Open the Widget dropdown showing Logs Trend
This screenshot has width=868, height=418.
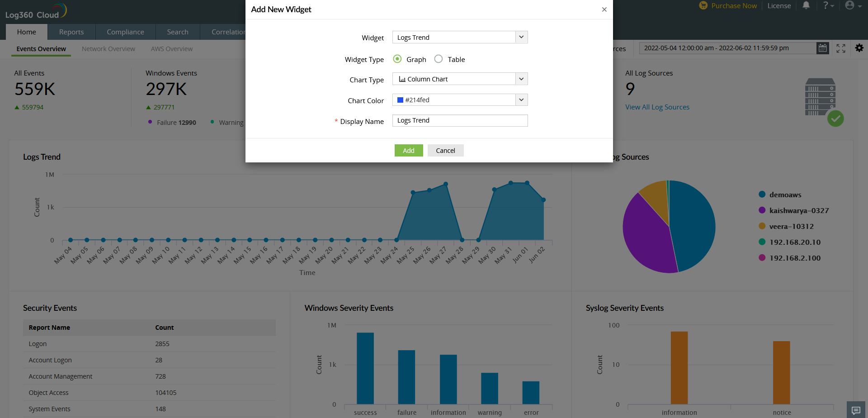coord(460,37)
